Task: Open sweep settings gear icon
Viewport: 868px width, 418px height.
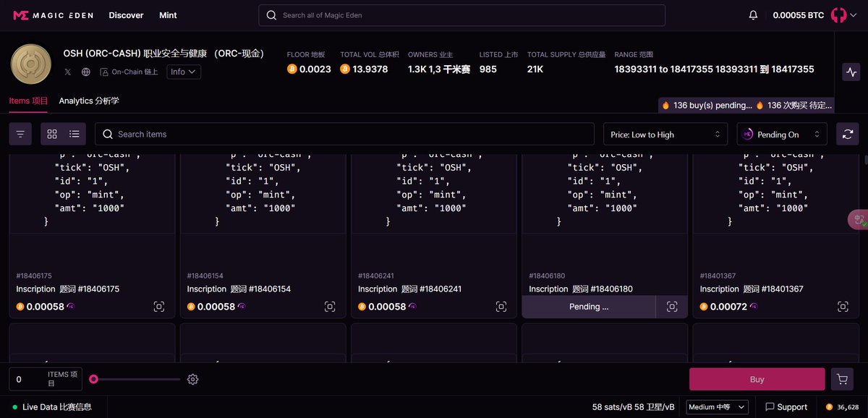Action: click(x=192, y=379)
